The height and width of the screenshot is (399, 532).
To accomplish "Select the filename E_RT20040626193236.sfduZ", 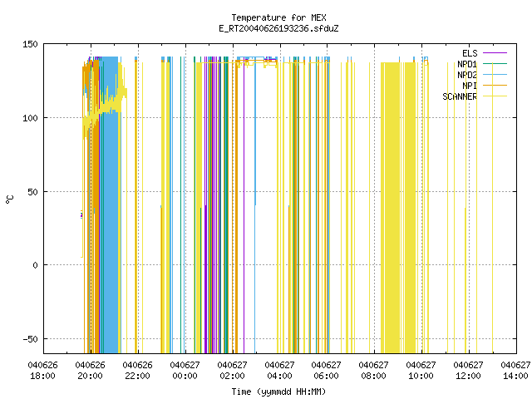I will 278,28.
